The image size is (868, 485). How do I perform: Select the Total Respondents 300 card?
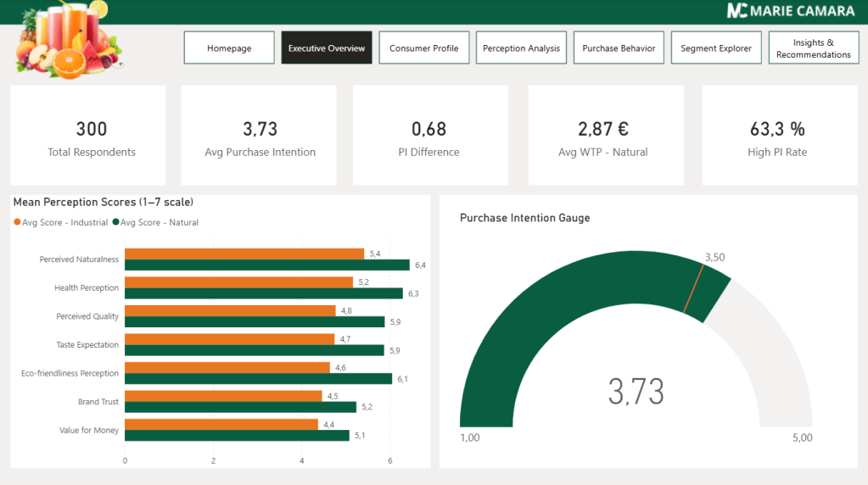(92, 136)
